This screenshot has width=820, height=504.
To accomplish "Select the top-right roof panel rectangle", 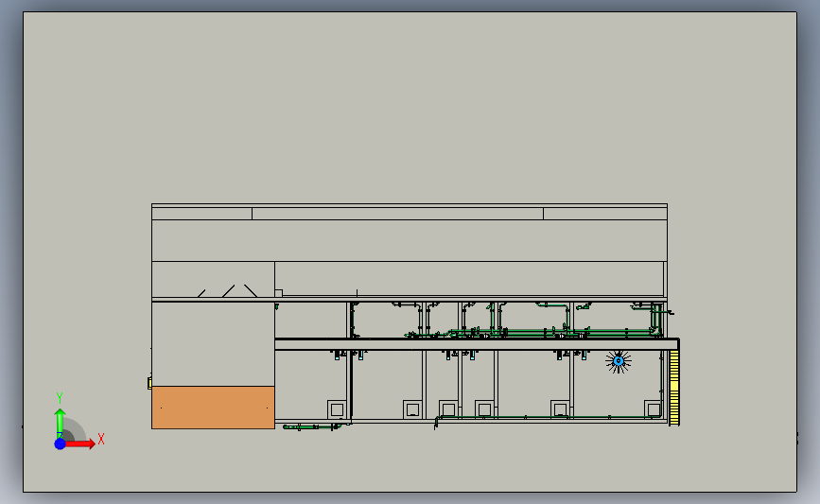I will [x=605, y=214].
